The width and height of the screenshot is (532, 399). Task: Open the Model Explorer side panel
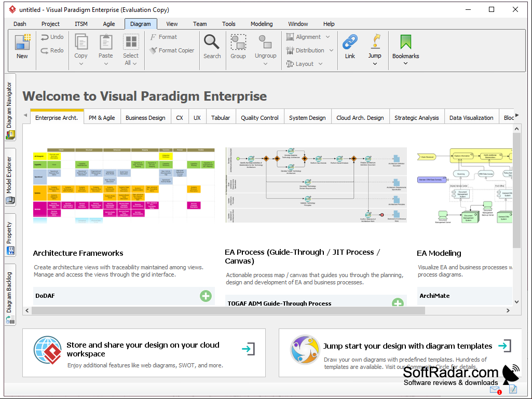tap(10, 177)
